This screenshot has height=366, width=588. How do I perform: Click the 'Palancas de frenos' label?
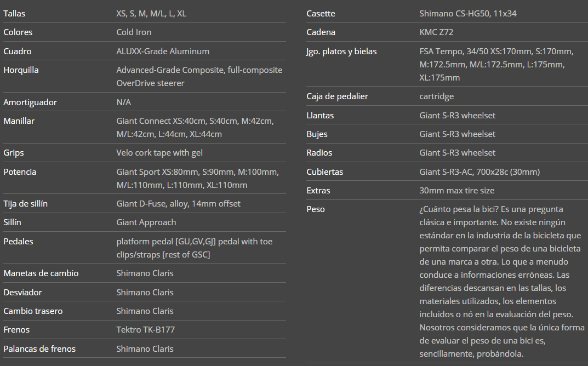coord(39,349)
